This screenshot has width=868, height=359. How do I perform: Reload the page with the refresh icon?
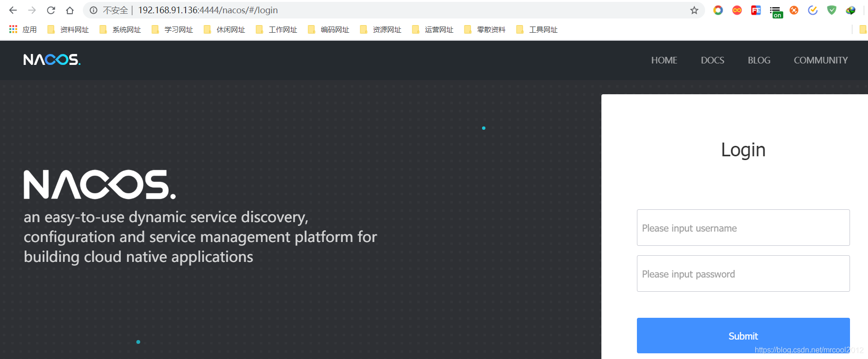(51, 10)
